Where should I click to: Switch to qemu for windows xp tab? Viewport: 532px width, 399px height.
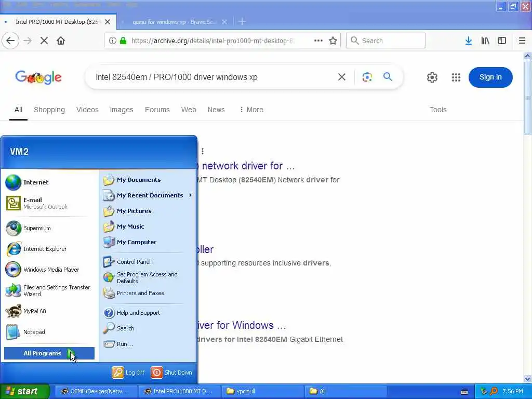175,22
